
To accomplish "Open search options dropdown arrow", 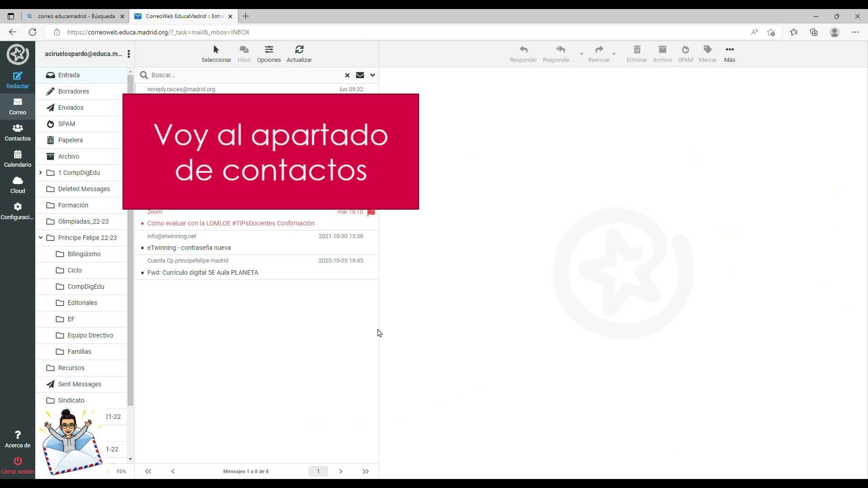I will (x=373, y=75).
